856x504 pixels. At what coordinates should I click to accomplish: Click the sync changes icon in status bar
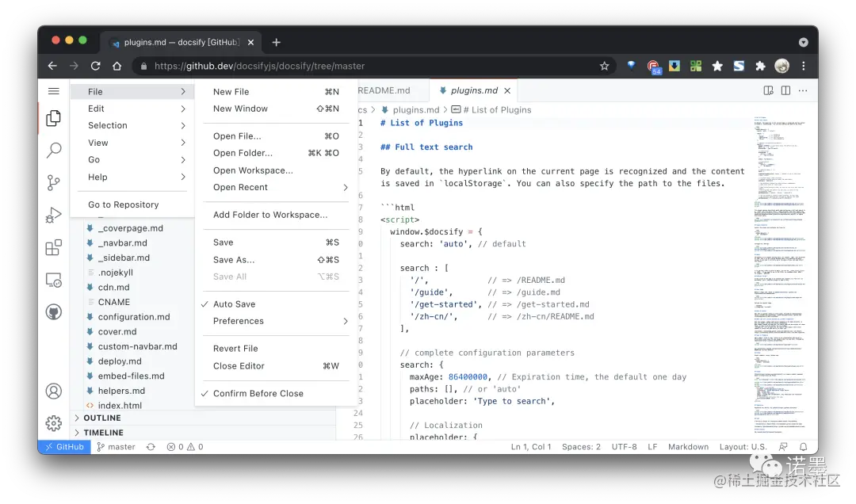151,447
